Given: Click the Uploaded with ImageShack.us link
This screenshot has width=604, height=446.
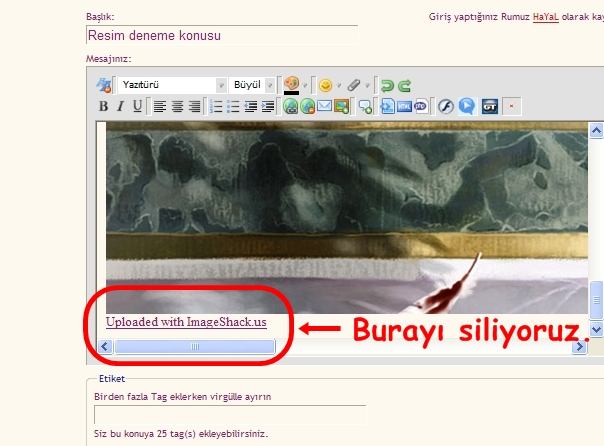Looking at the screenshot, I should (186, 322).
